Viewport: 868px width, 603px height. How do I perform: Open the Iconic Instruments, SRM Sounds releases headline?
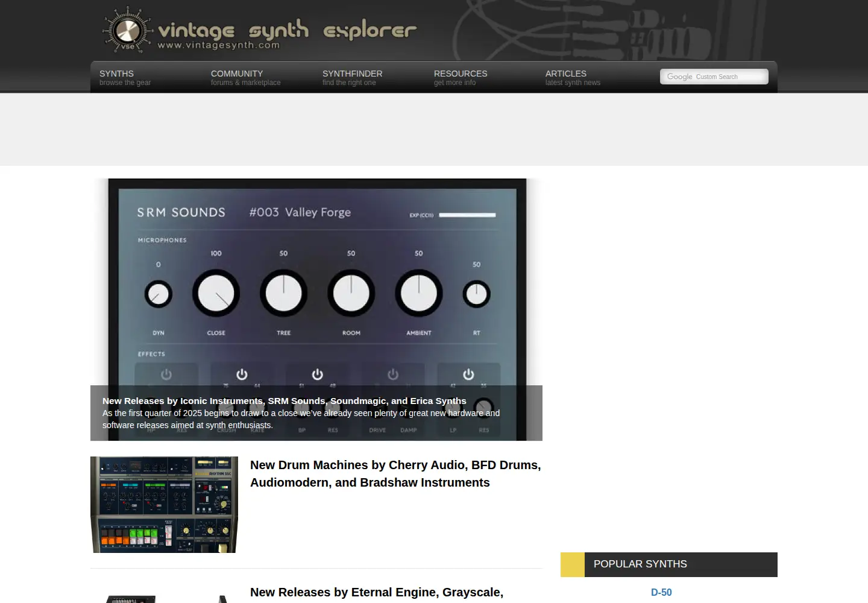coord(285,401)
